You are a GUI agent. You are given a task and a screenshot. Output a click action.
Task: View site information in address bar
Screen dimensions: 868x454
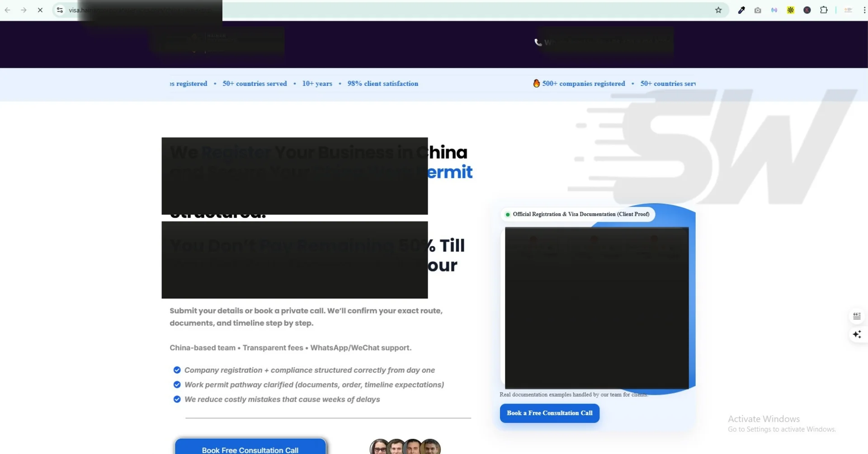pos(60,10)
